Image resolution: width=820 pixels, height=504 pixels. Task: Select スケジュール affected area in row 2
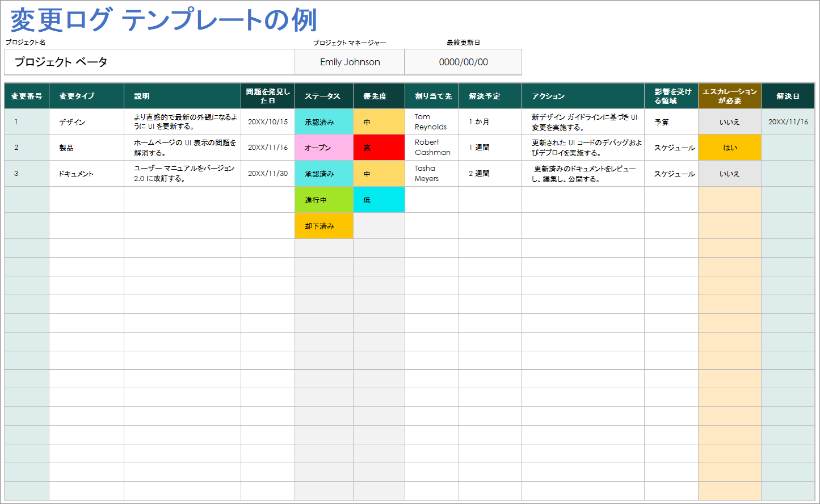click(x=671, y=148)
